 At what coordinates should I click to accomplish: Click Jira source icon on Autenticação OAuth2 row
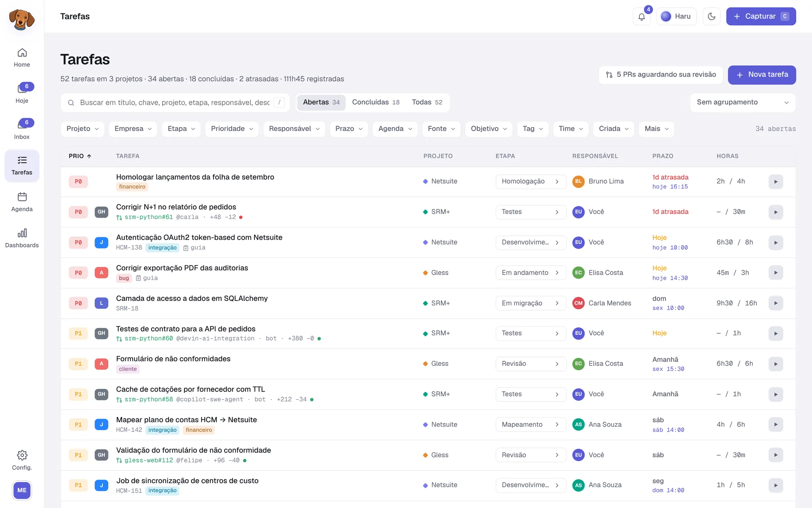coord(101,242)
